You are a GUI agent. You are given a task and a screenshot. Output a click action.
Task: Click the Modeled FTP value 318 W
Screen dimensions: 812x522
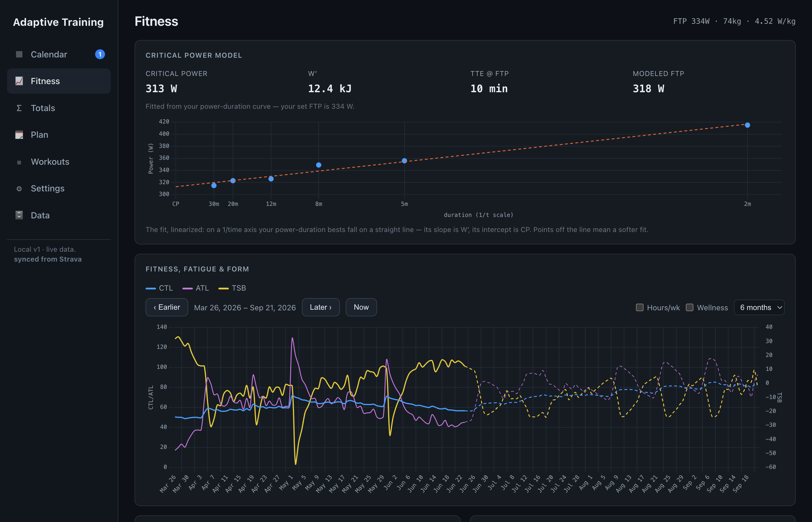[x=648, y=89]
